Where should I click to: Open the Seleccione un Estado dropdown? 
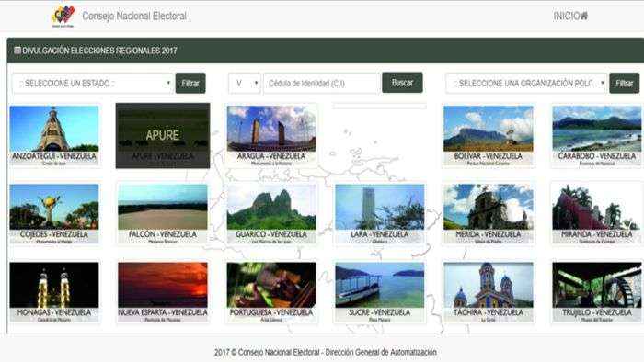coord(92,84)
